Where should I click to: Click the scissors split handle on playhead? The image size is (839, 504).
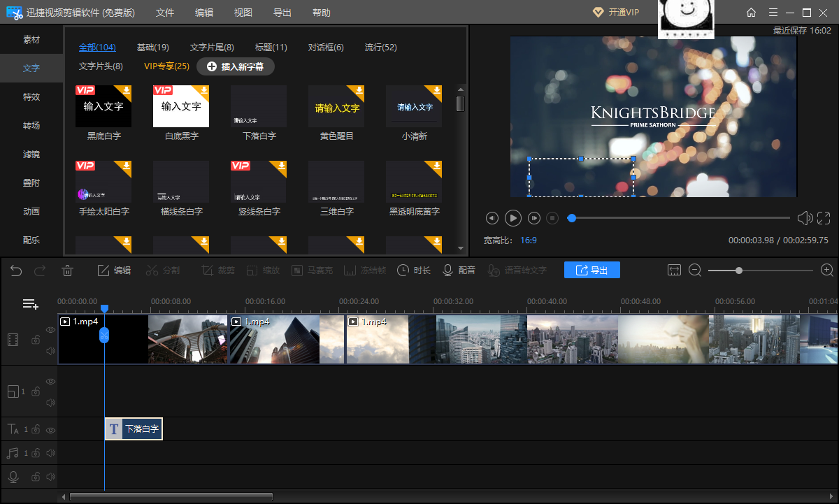click(104, 335)
